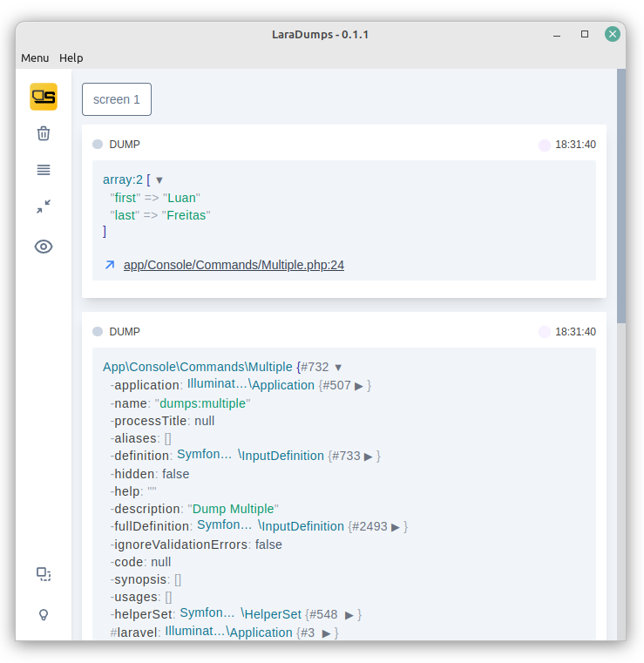Click the App\Console\Commands\Multiple class name
The height and width of the screenshot is (663, 644).
[x=198, y=367]
